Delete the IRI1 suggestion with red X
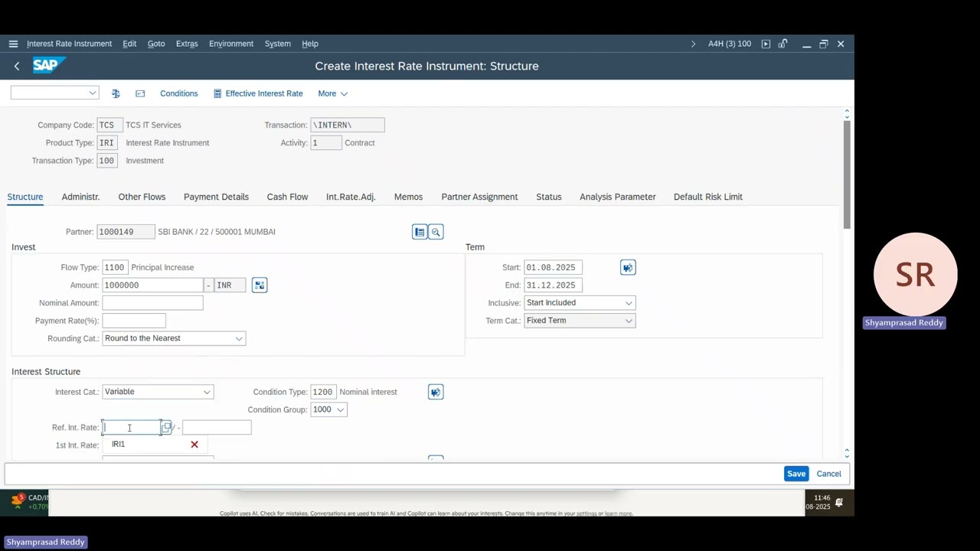This screenshot has width=980, height=551. click(x=194, y=445)
